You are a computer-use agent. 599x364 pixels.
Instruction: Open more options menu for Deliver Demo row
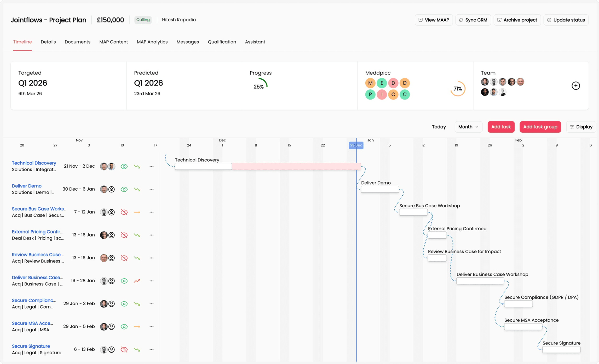[x=152, y=189]
